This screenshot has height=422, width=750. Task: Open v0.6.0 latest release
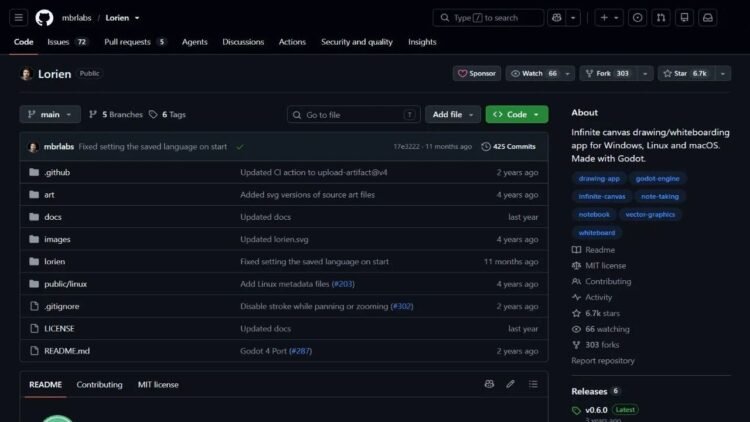pyautogui.click(x=596, y=410)
